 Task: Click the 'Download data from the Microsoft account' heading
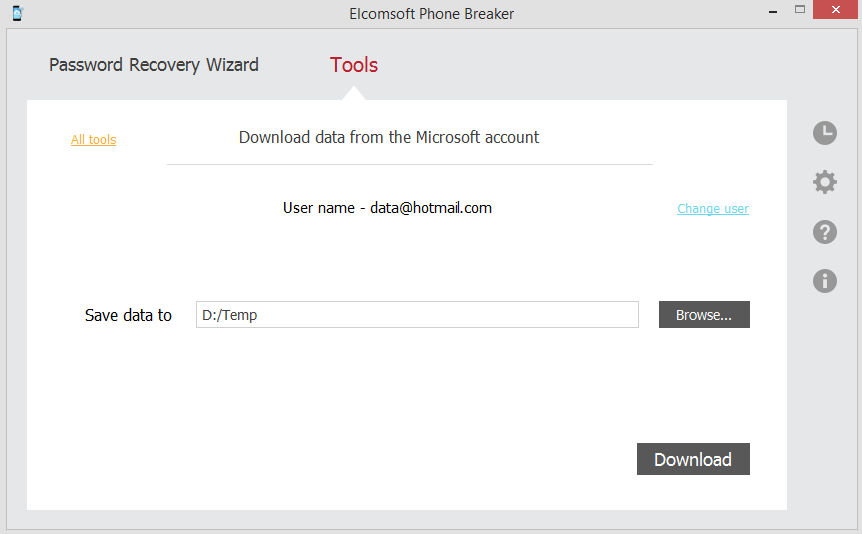389,138
